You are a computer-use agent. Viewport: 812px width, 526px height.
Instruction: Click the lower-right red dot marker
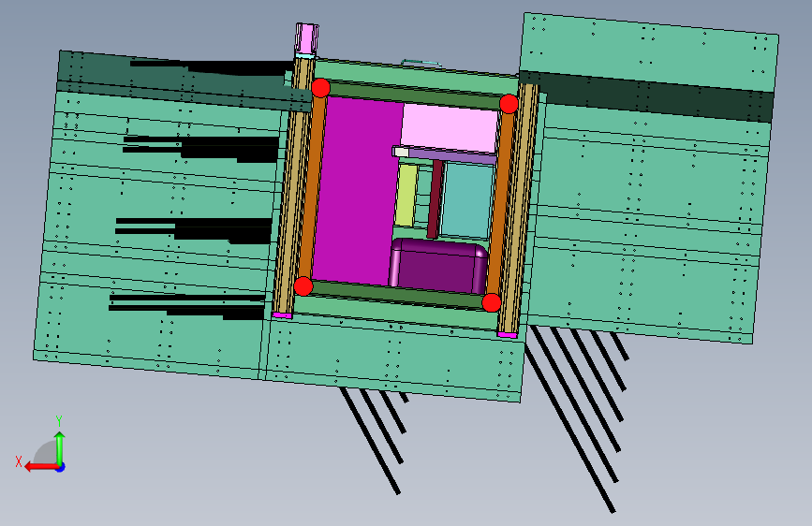point(492,302)
